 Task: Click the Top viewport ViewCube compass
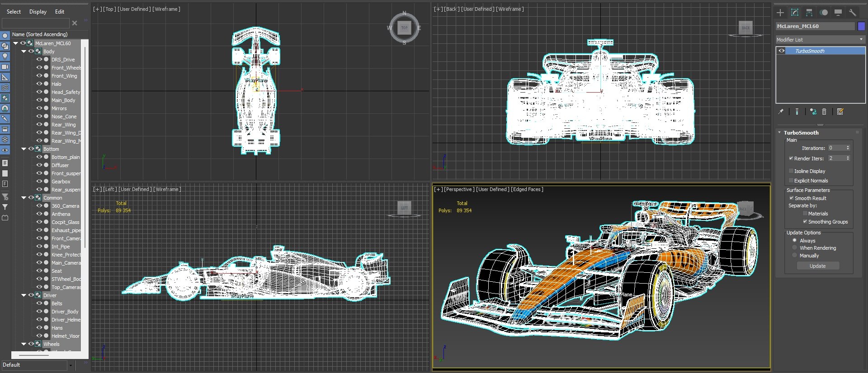tap(404, 28)
